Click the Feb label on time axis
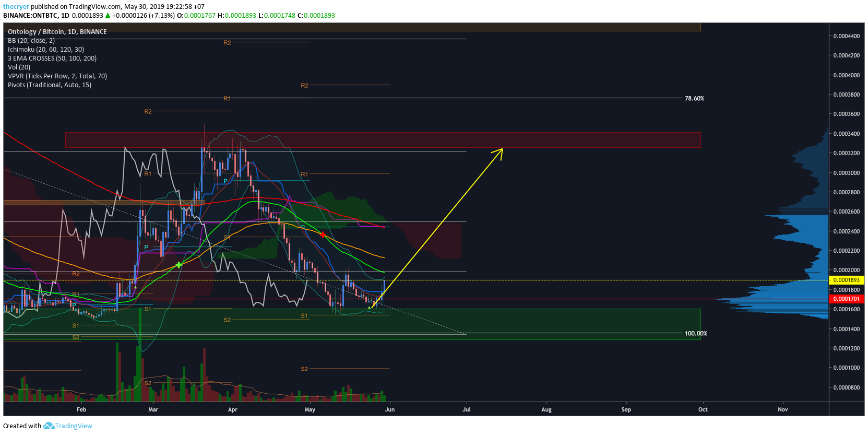This screenshot has height=435, width=868. tap(81, 409)
